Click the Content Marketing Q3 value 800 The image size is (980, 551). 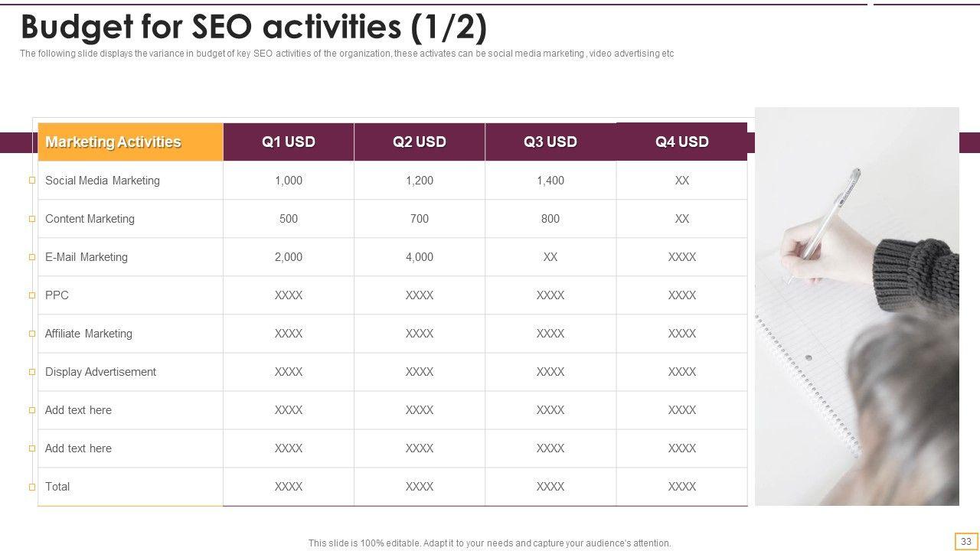[550, 219]
